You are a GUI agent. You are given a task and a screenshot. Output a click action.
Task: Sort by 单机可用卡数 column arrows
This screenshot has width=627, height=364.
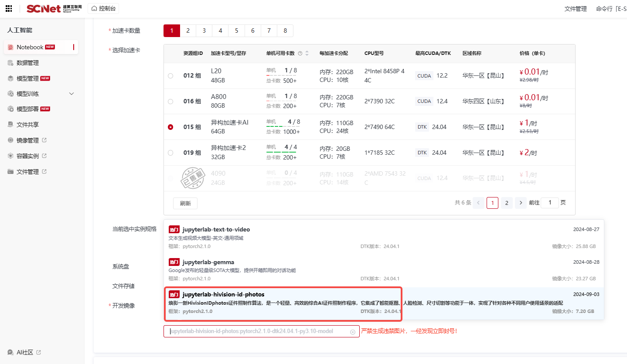click(x=307, y=54)
